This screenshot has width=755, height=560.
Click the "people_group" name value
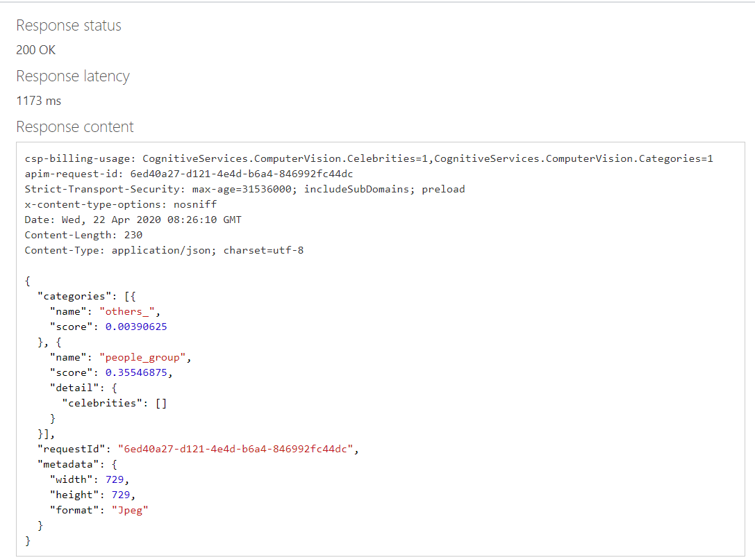coord(145,357)
